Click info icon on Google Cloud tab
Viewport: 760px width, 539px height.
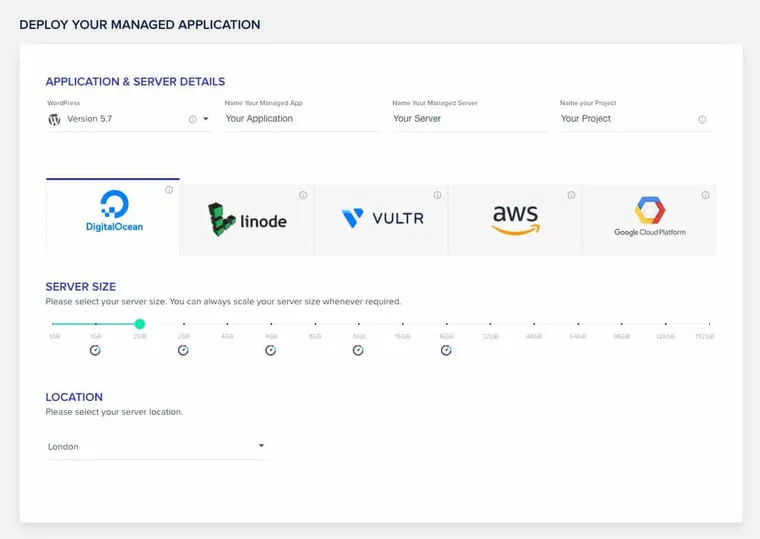pyautogui.click(x=705, y=195)
